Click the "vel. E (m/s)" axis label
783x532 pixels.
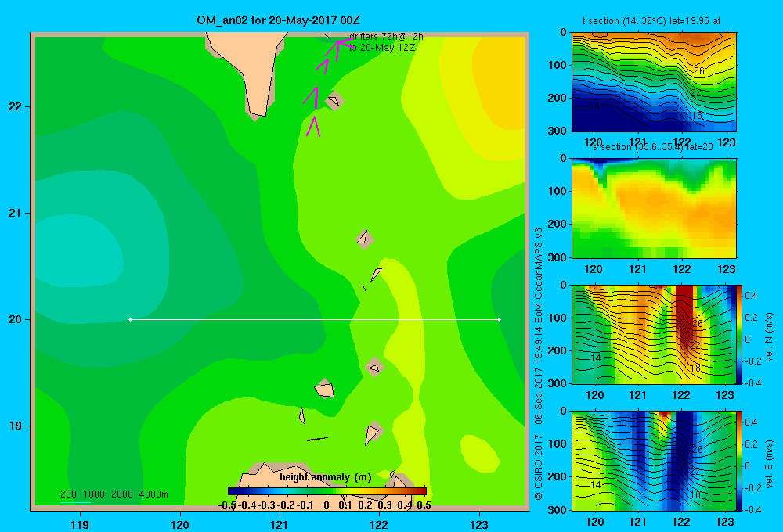pos(769,463)
